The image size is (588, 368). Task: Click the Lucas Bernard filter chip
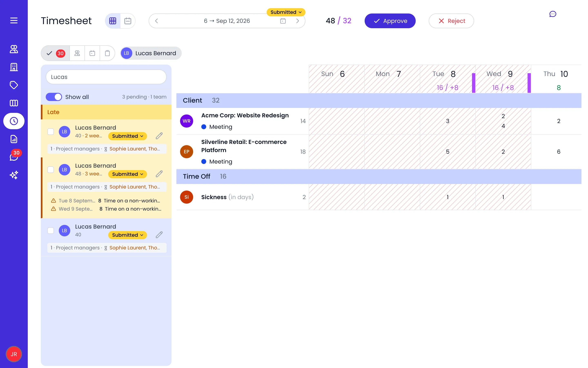click(x=151, y=53)
